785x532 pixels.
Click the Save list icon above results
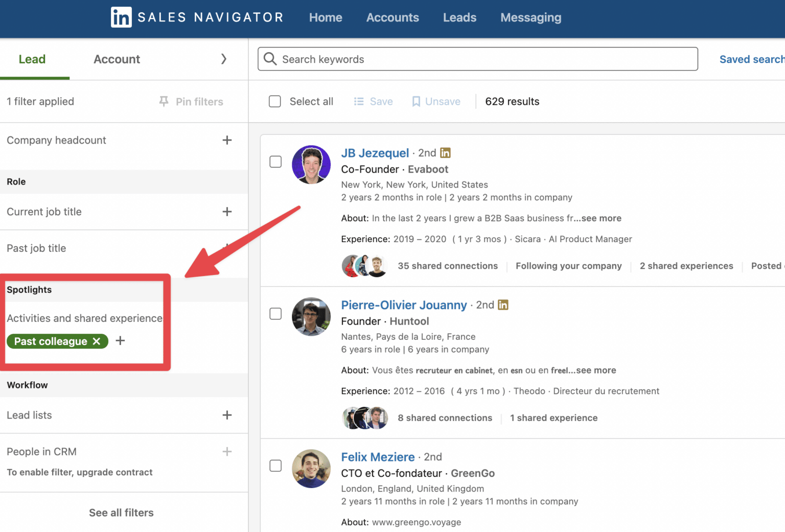[359, 101]
